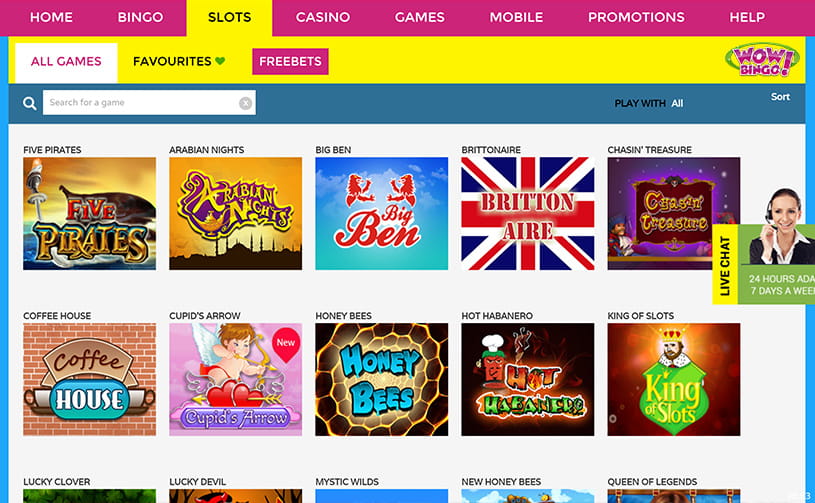This screenshot has height=503, width=815.
Task: Open the Honey Bees game tile
Action: [382, 379]
